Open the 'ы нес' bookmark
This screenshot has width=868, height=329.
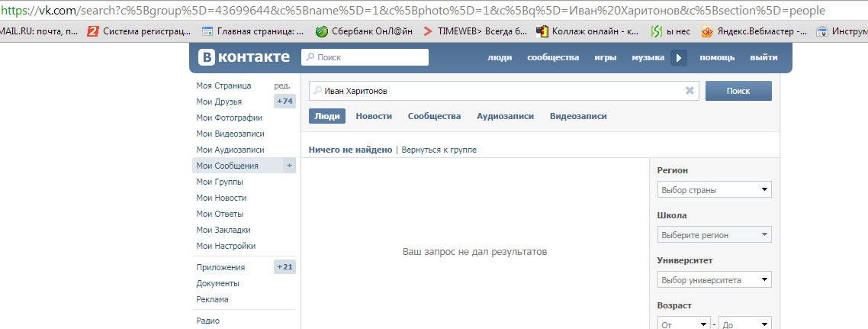(x=671, y=31)
